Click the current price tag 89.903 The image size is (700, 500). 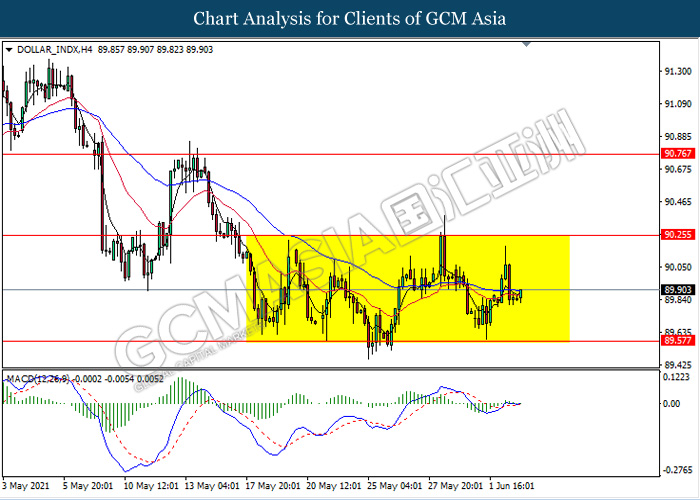(x=678, y=290)
